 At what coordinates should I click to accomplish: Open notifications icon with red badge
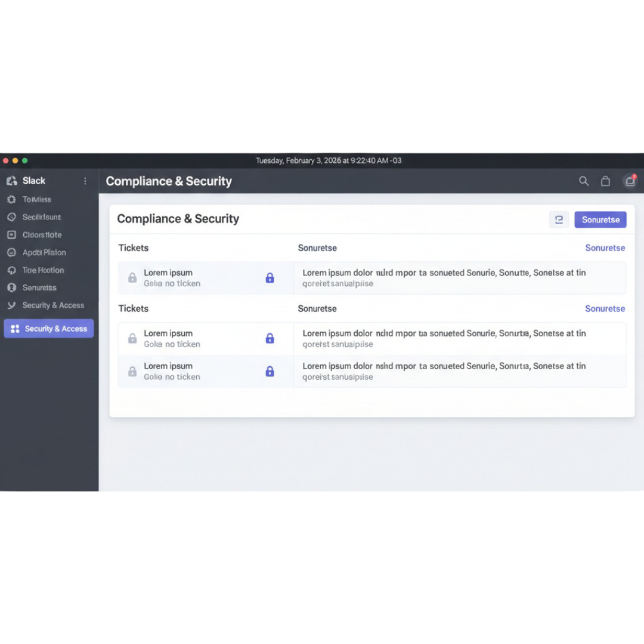pyautogui.click(x=630, y=181)
